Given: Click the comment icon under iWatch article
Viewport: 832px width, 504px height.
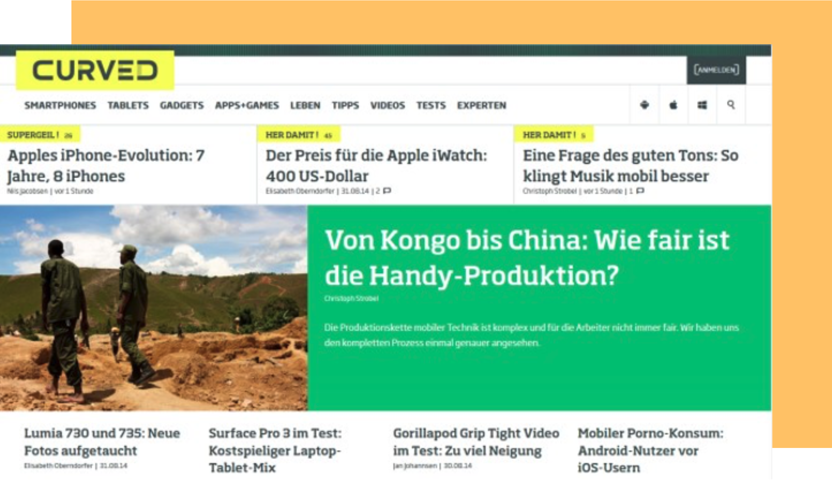Looking at the screenshot, I should pyautogui.click(x=387, y=191).
